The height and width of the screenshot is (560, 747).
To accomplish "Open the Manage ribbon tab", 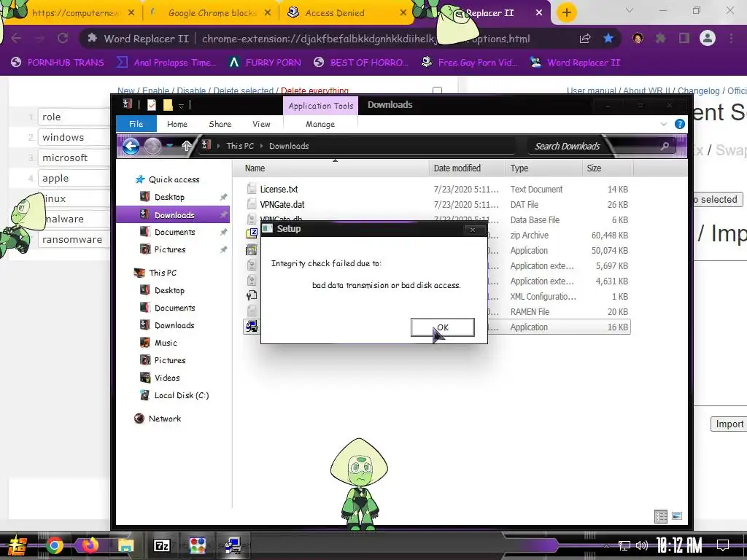I will (320, 124).
